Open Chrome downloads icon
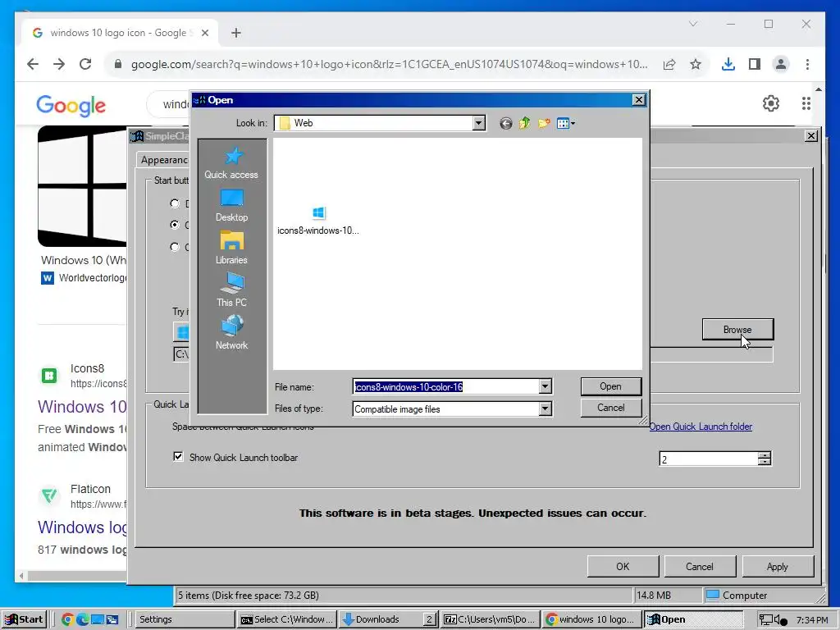The image size is (840, 630). coord(728,64)
